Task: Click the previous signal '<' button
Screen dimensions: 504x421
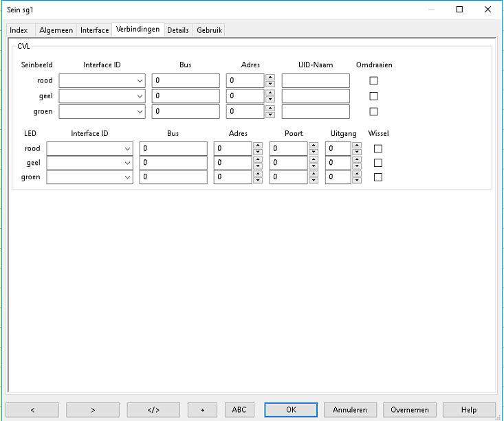Action: pos(32,410)
